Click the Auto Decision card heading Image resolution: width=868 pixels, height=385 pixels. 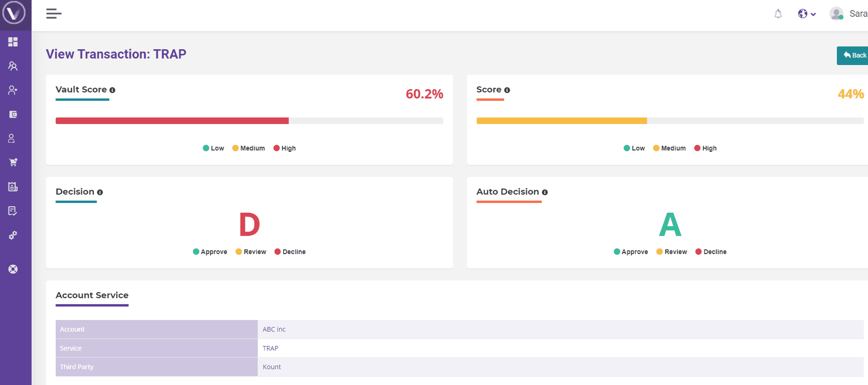tap(508, 192)
